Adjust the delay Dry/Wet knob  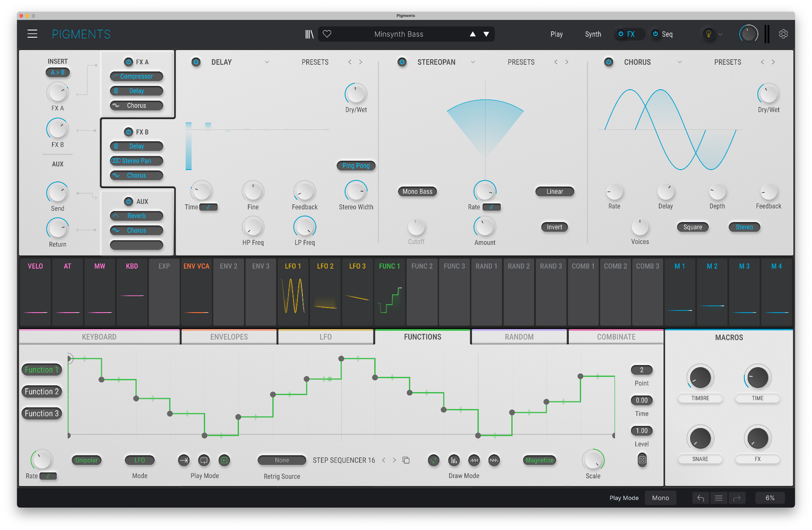[356, 94]
